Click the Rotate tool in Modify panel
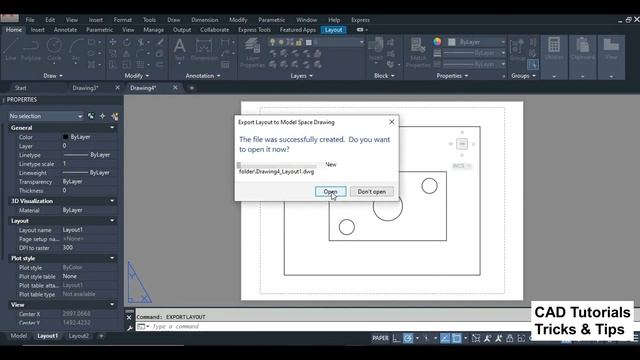The height and width of the screenshot is (360, 640). tap(127, 42)
